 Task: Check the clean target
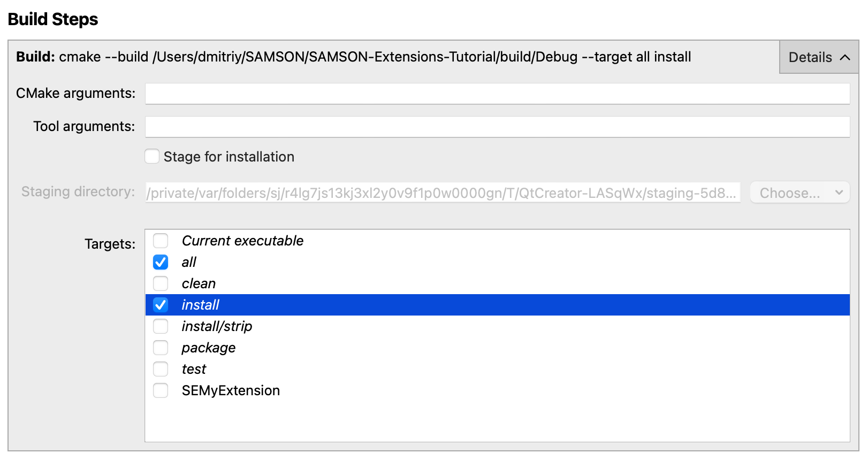pyautogui.click(x=161, y=283)
